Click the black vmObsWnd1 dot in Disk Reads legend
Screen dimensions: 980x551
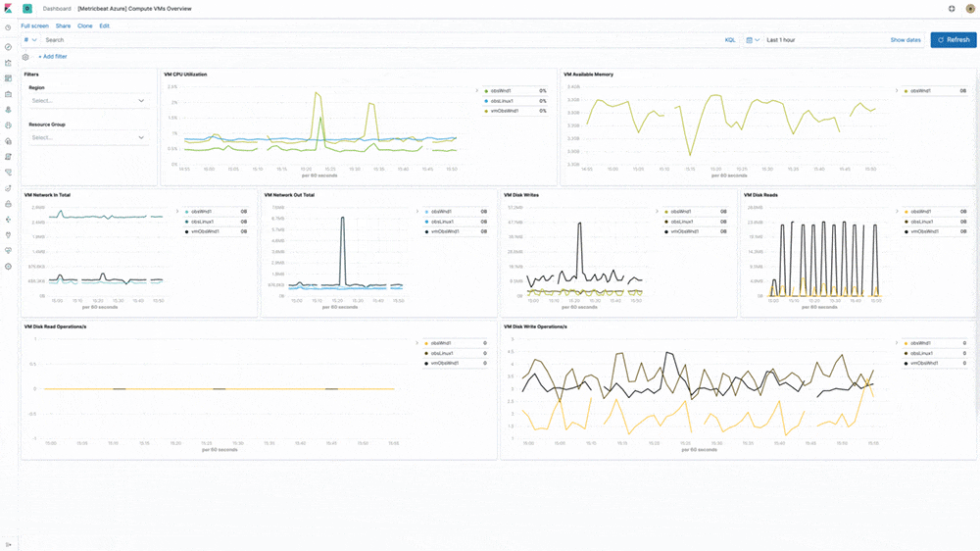click(x=906, y=232)
